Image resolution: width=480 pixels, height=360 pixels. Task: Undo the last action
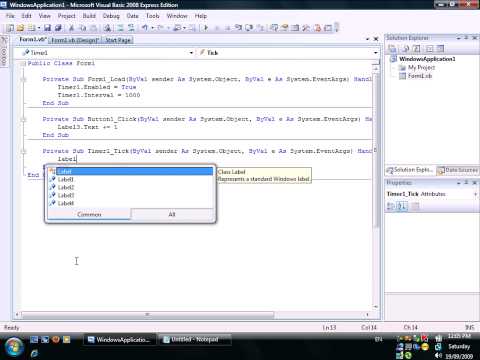point(145,28)
